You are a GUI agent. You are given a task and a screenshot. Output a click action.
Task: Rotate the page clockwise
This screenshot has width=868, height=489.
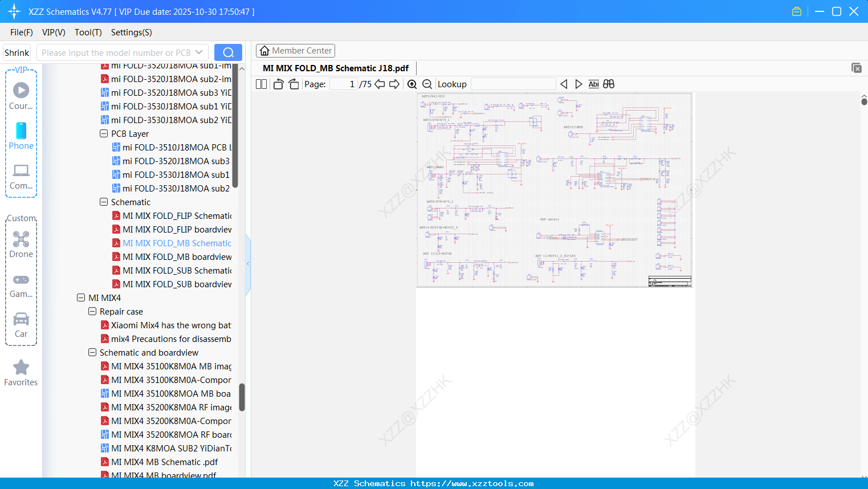tap(294, 84)
